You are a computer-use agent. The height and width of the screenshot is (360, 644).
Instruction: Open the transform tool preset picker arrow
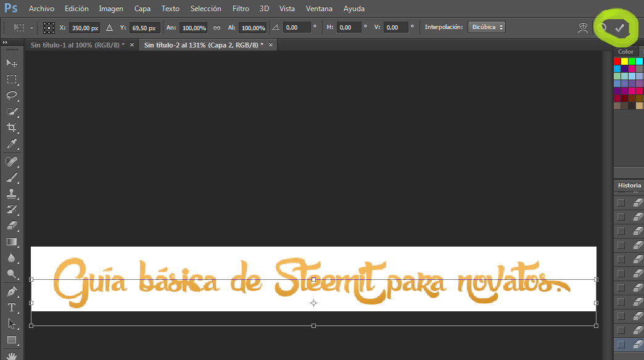31,28
